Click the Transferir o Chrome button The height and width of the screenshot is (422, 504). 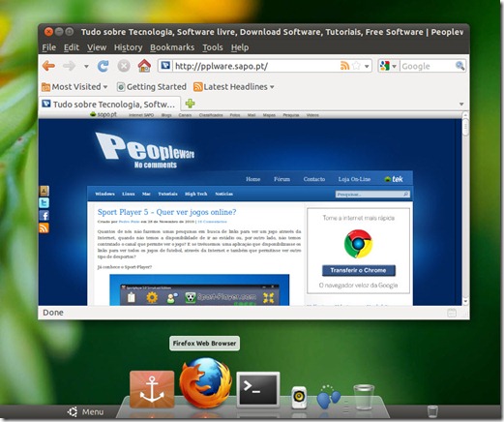coord(358,270)
